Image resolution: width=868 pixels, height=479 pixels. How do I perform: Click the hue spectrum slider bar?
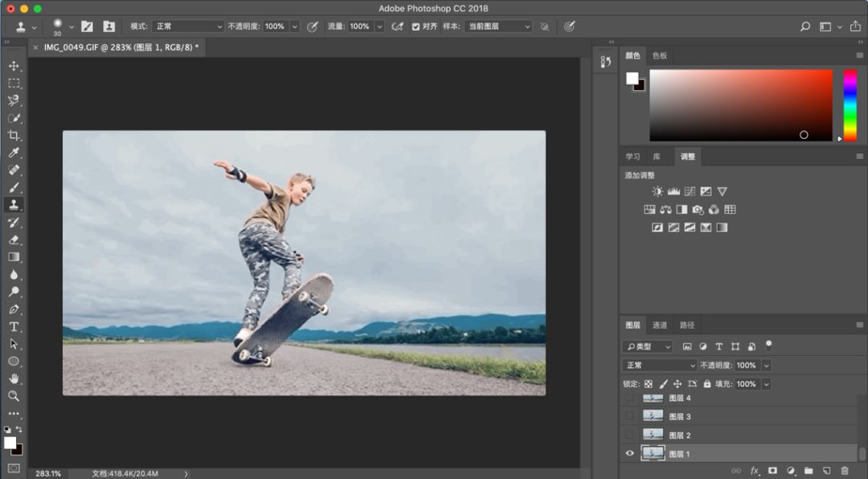coord(850,105)
